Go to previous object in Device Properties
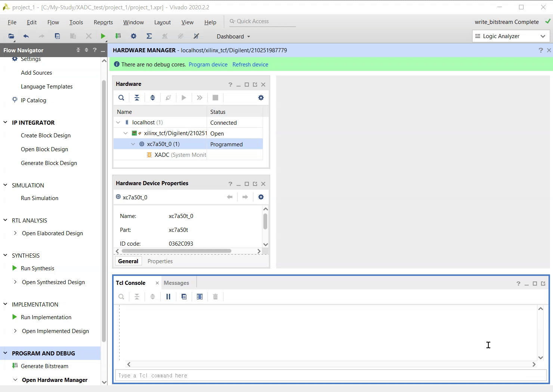The height and width of the screenshot is (392, 553). pos(230,197)
